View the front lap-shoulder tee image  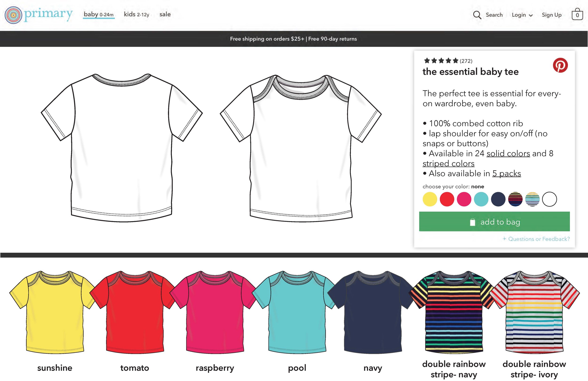coord(301,148)
